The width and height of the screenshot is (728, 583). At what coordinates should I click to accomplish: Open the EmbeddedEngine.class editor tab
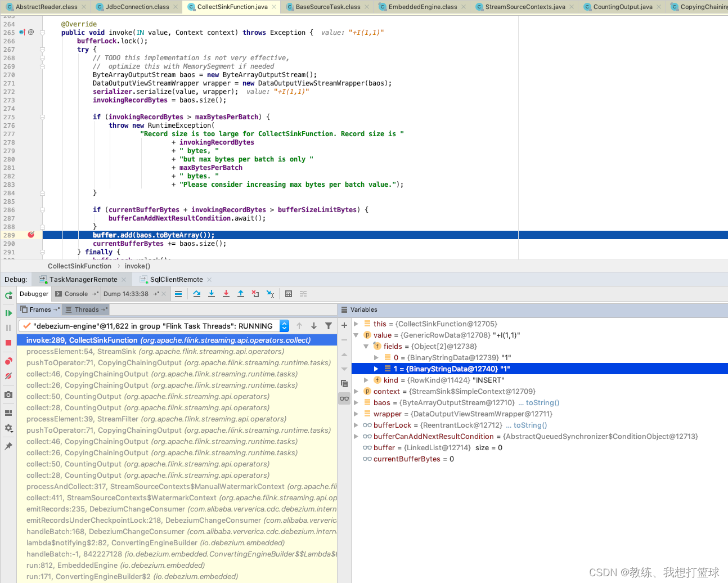click(423, 7)
